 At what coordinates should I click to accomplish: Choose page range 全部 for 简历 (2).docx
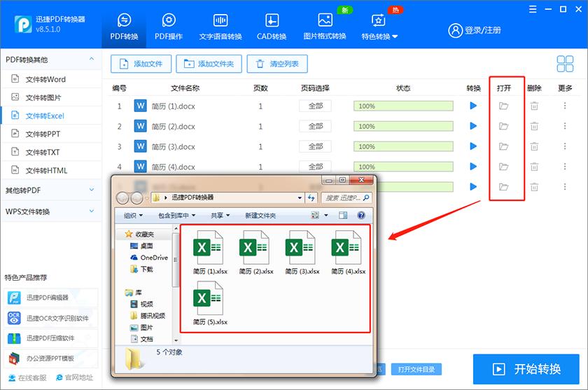pos(316,126)
